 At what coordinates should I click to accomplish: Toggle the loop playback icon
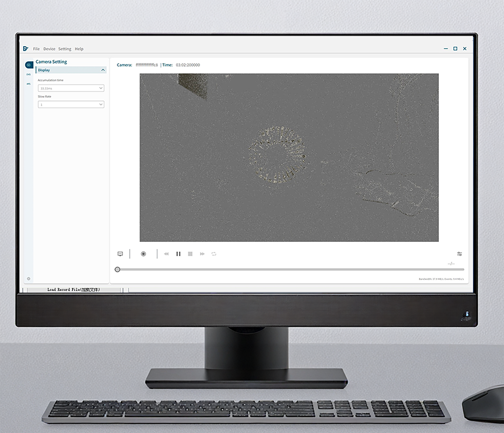point(214,254)
